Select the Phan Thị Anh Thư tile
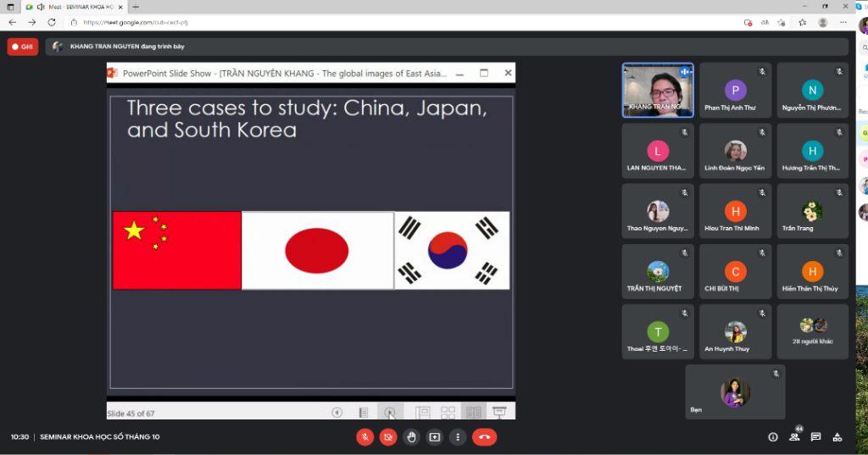 click(x=735, y=90)
